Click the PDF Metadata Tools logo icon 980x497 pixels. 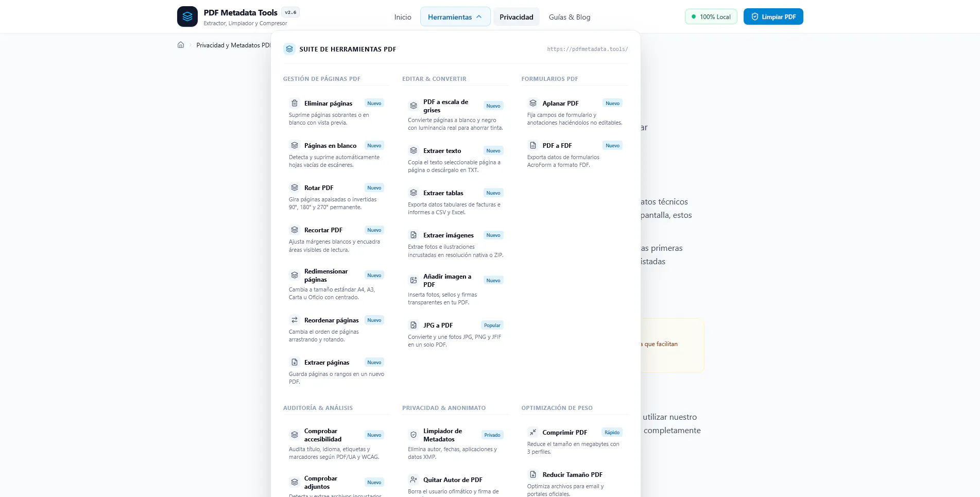(x=187, y=16)
